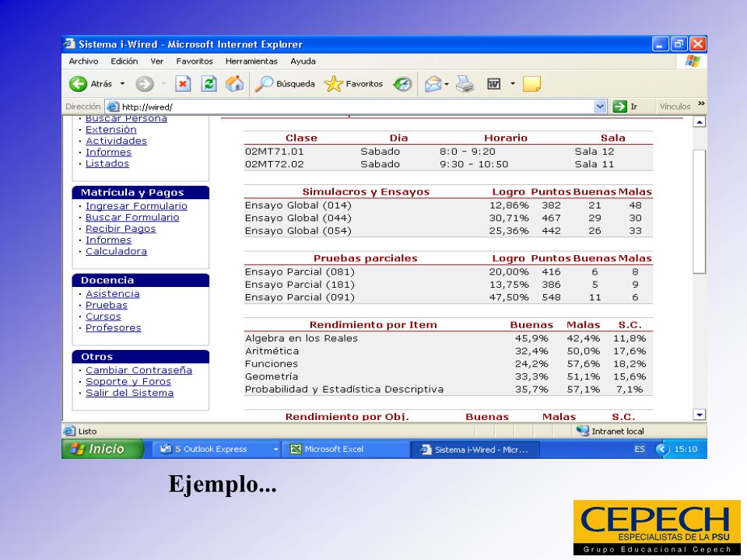Click the grey forward arrow button
Image resolution: width=747 pixels, height=560 pixels.
pyautogui.click(x=145, y=84)
